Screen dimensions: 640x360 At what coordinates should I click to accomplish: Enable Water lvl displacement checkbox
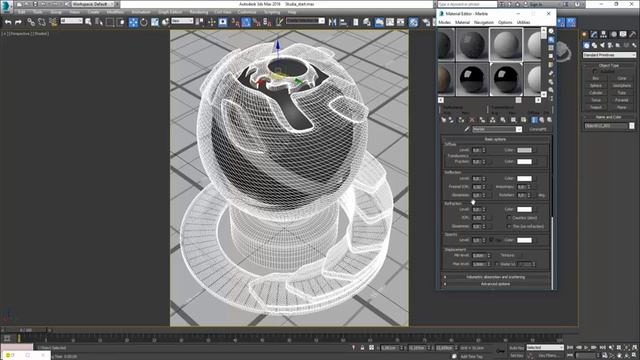pos(497,264)
